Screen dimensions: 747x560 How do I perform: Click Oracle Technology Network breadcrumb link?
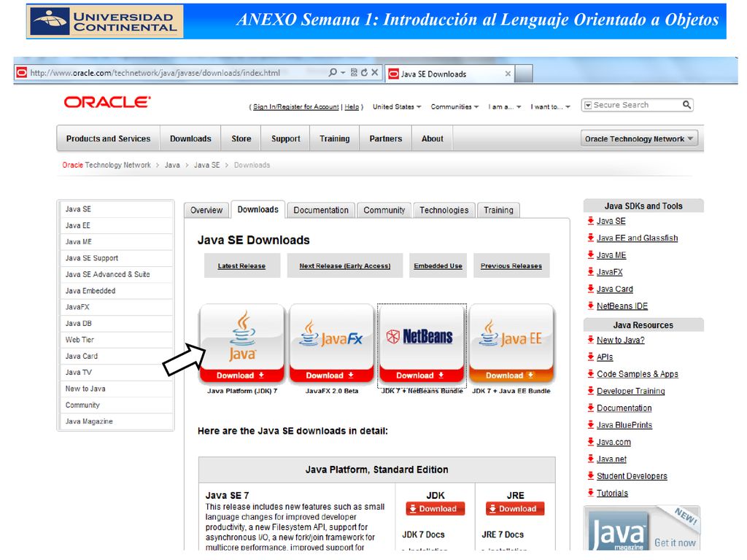(x=107, y=165)
